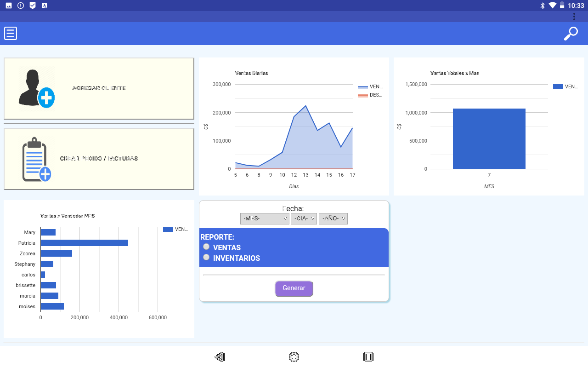Click the red DES legend swatch
Viewport: 588px width, 368px height.
(363, 95)
